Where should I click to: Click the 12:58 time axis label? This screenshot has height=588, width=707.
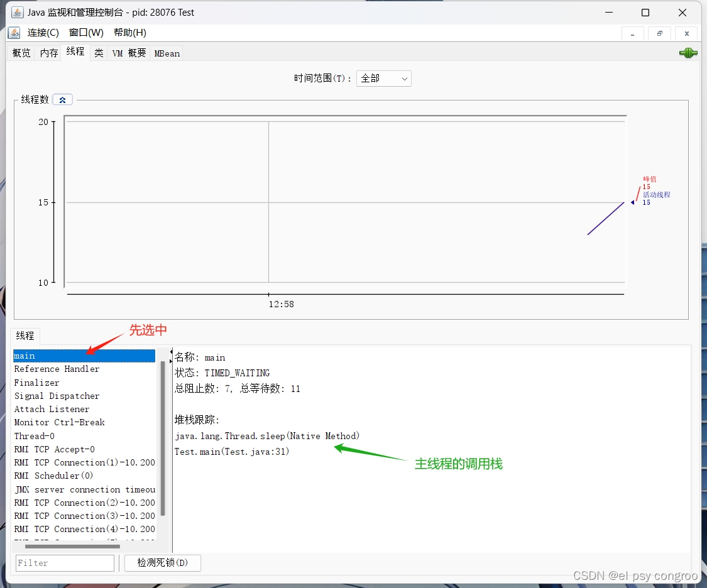pyautogui.click(x=282, y=304)
